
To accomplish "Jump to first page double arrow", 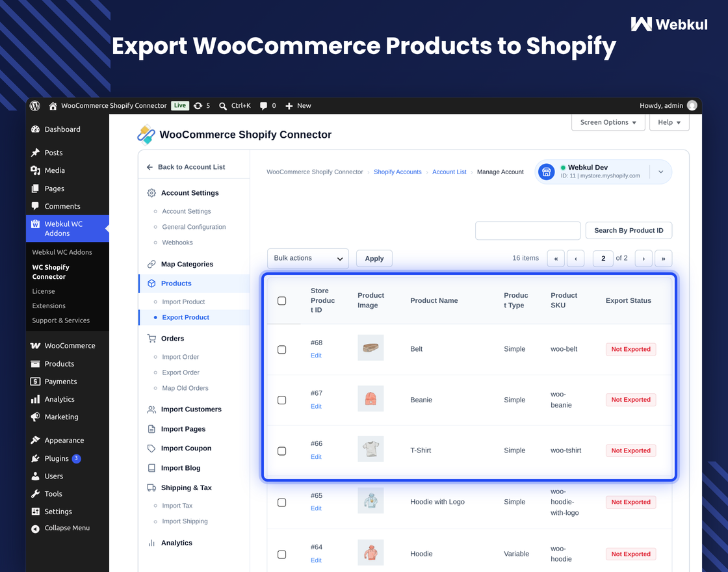I will click(556, 259).
